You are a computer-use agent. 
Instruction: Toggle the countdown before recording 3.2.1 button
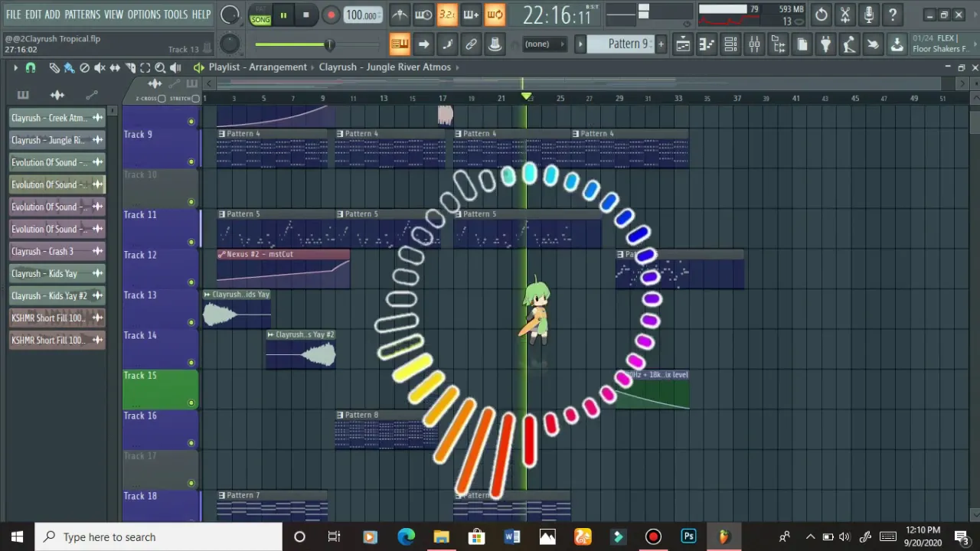447,15
